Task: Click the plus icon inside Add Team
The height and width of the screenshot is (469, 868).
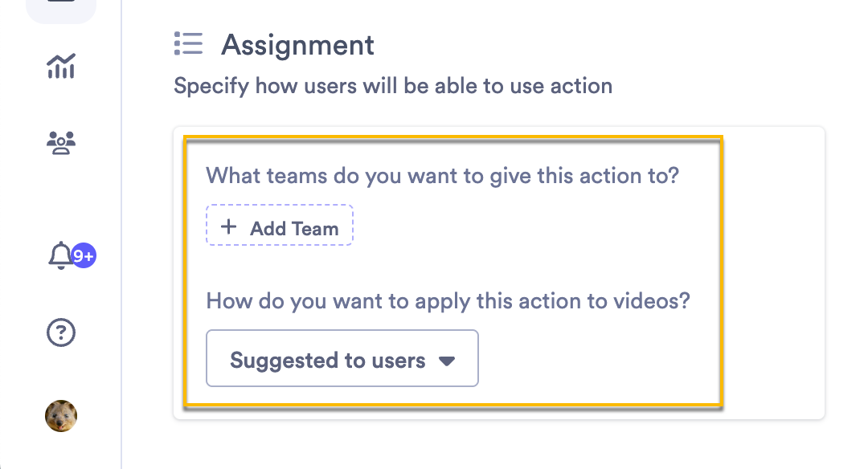Action: (x=229, y=226)
